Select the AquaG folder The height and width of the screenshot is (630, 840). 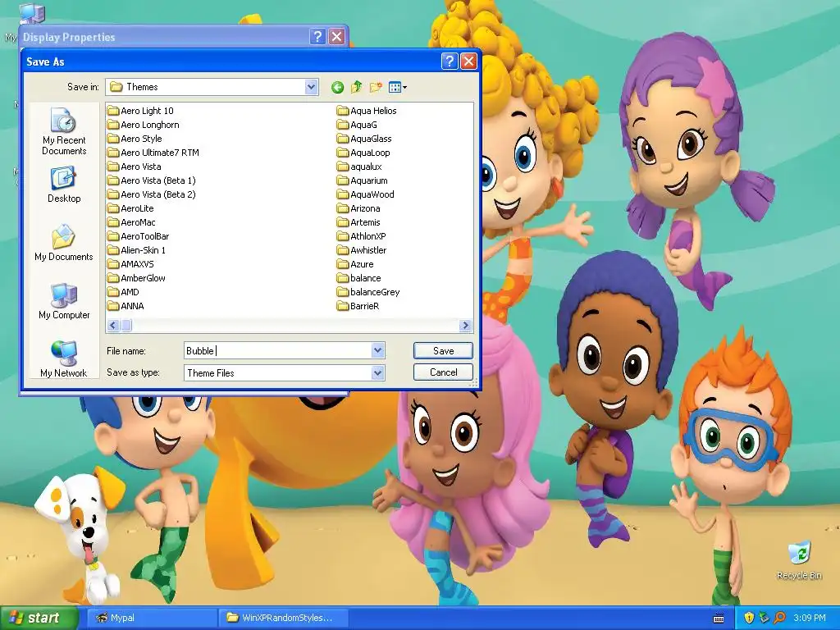[x=358, y=125]
